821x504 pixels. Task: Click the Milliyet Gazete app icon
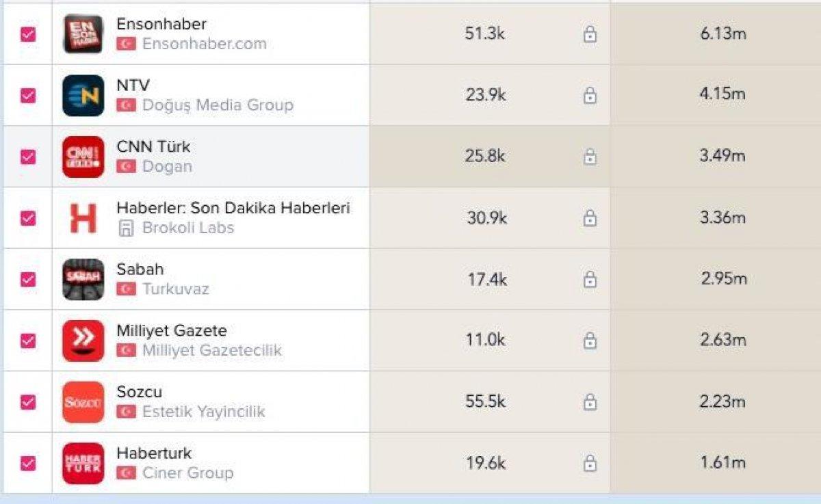click(83, 341)
